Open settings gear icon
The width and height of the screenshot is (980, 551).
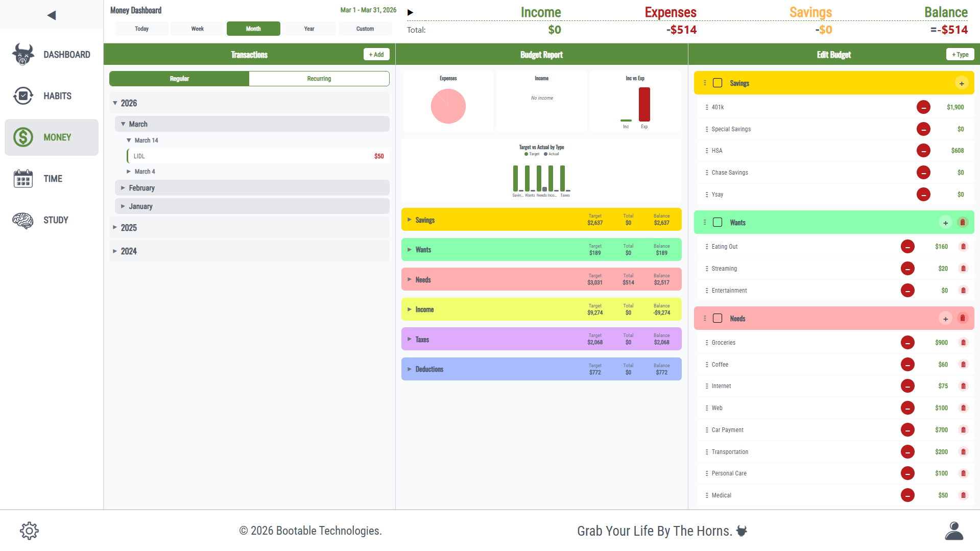[29, 531]
